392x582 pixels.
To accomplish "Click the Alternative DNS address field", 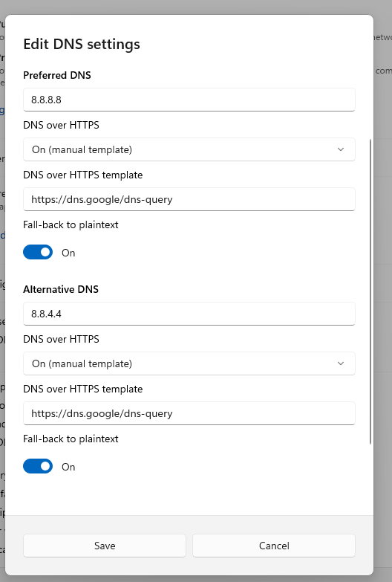I will 189,314.
